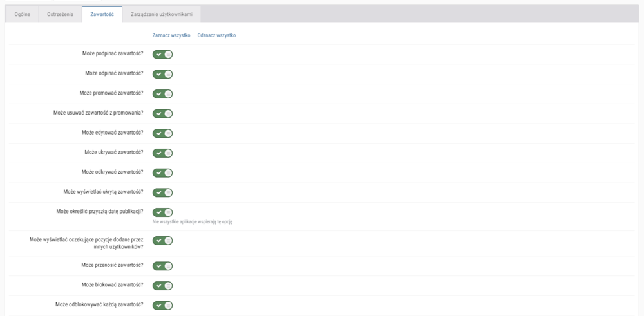Turn off 'Może odblokowywać każdą zawartość?' toggle
This screenshot has width=644, height=316.
pyautogui.click(x=162, y=305)
